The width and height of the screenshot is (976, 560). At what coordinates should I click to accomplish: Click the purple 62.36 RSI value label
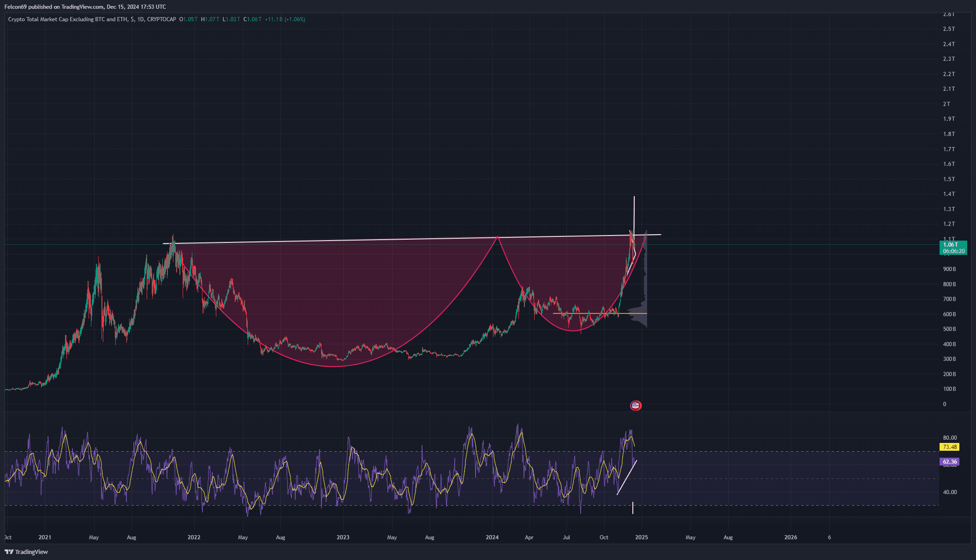pos(950,462)
